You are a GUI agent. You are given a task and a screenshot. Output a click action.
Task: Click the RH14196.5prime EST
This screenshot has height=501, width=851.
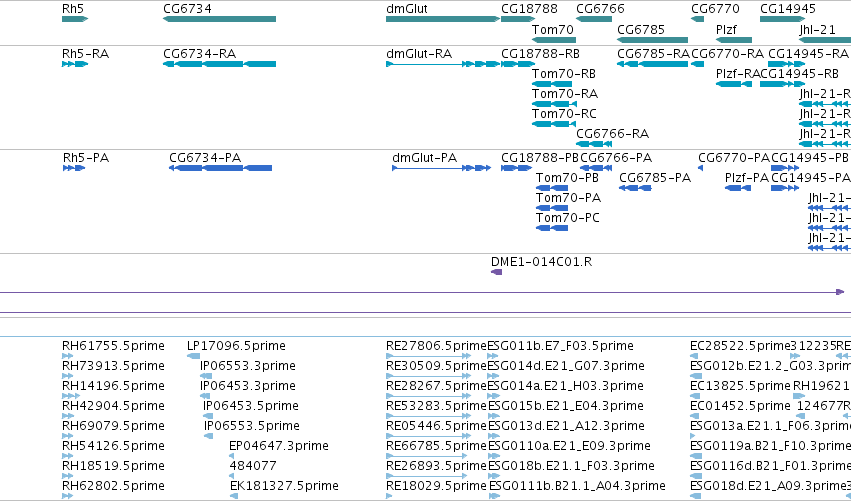[71, 396]
